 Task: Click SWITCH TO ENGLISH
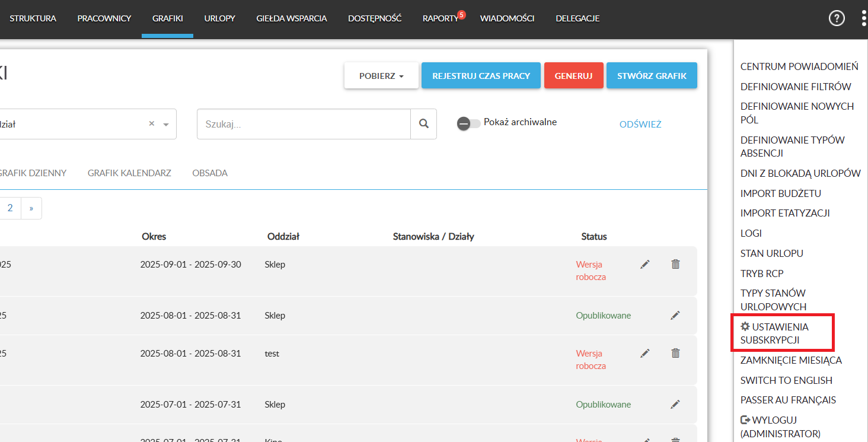coord(786,380)
